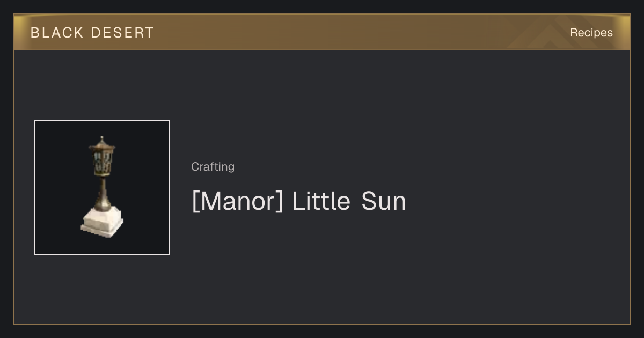
Task: Click the [Manor] tag in the item name
Action: pyautogui.click(x=238, y=201)
